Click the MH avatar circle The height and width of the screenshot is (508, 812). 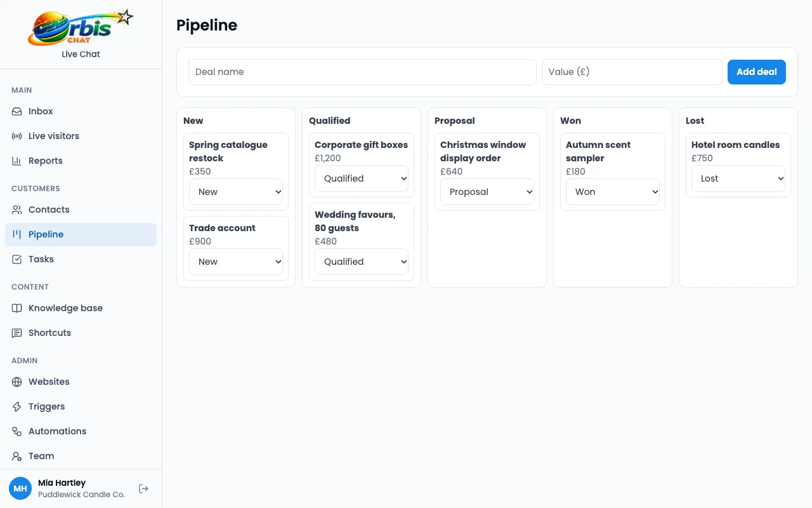click(x=20, y=488)
